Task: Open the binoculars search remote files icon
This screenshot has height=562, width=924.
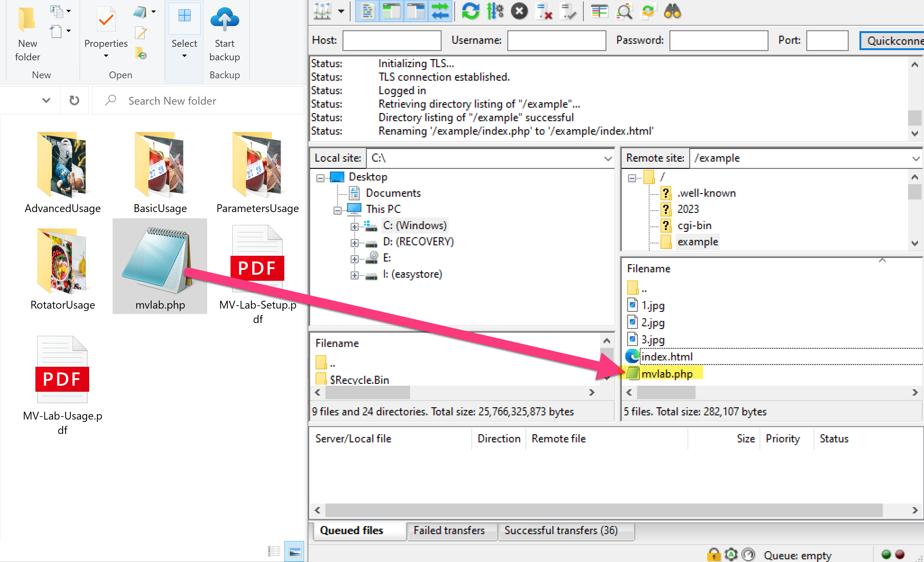Action: pos(672,11)
